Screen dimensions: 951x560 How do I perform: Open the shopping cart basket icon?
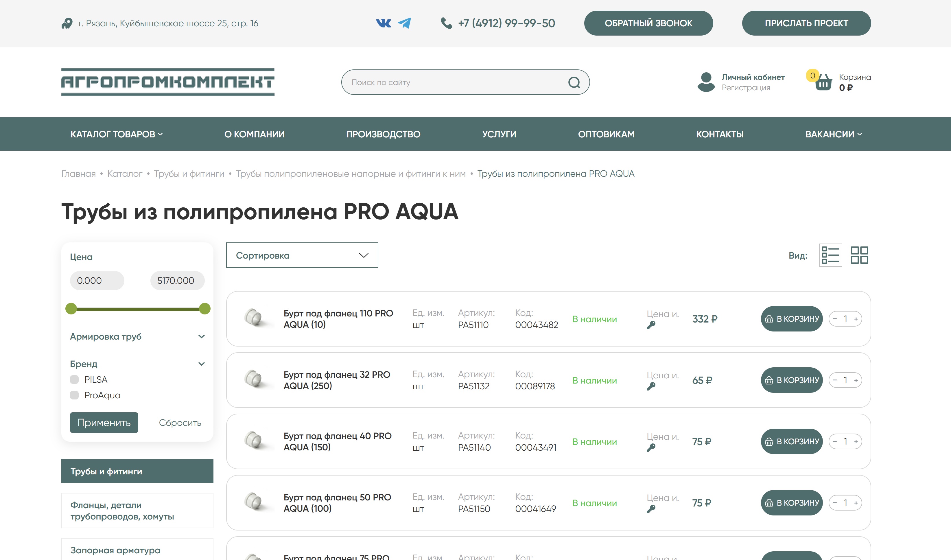(823, 82)
